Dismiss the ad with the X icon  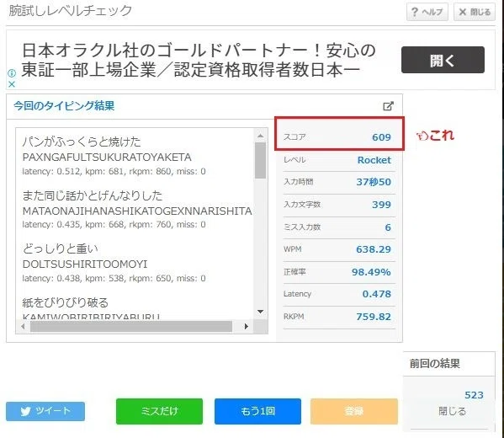[x=12, y=84]
